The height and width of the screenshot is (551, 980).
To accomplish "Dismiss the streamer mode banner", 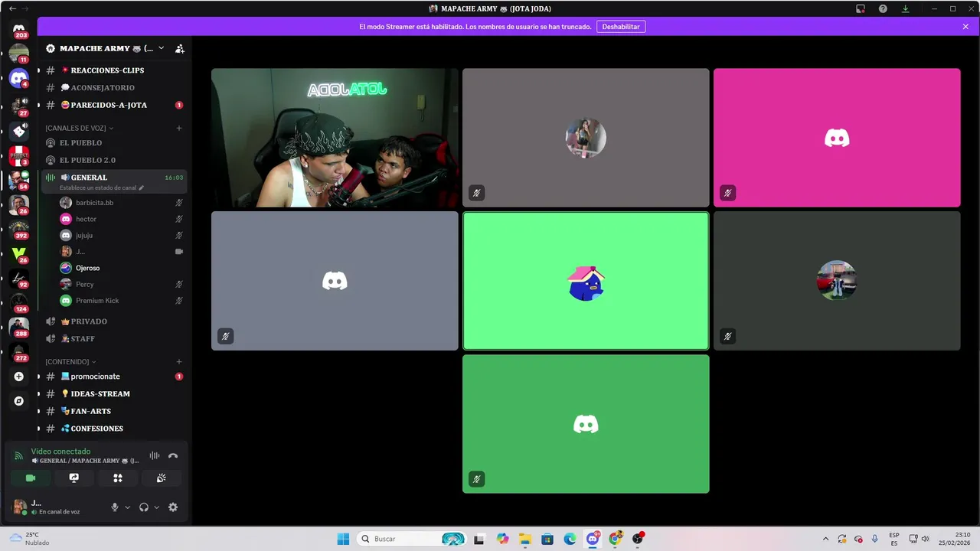I will tap(965, 27).
